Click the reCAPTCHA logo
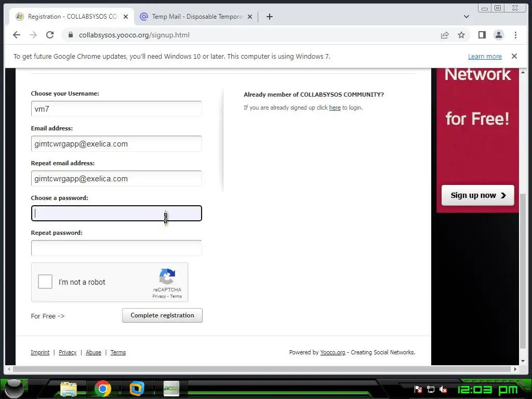Image resolution: width=532 pixels, height=399 pixels. pos(167,276)
